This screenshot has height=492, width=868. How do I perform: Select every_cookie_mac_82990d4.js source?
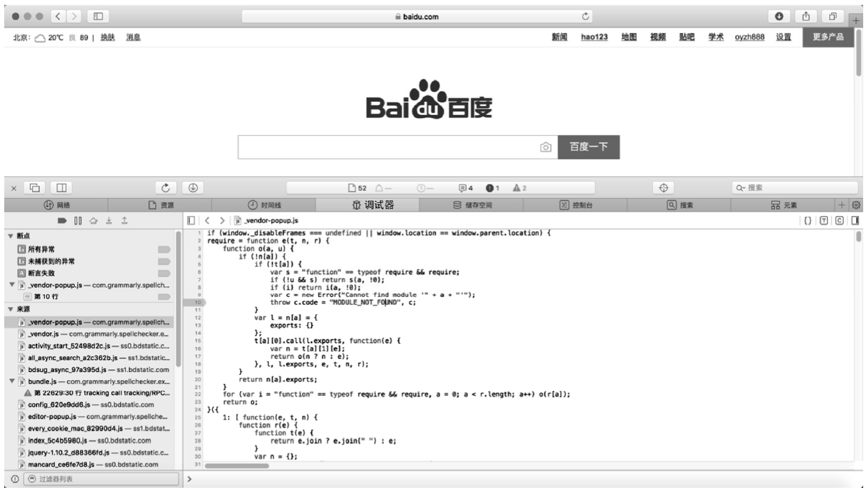90,428
